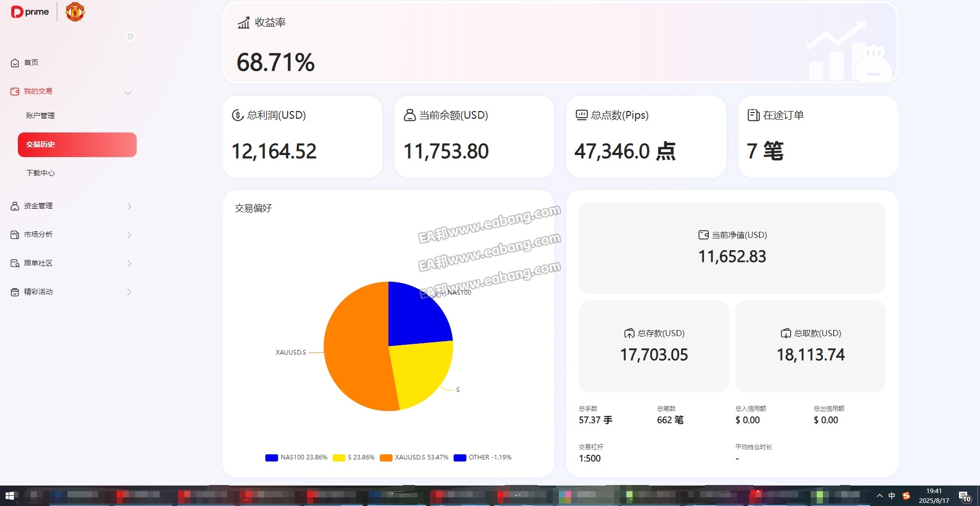This screenshot has height=506, width=980.
Task: Show hidden system tray icons
Action: point(879,496)
